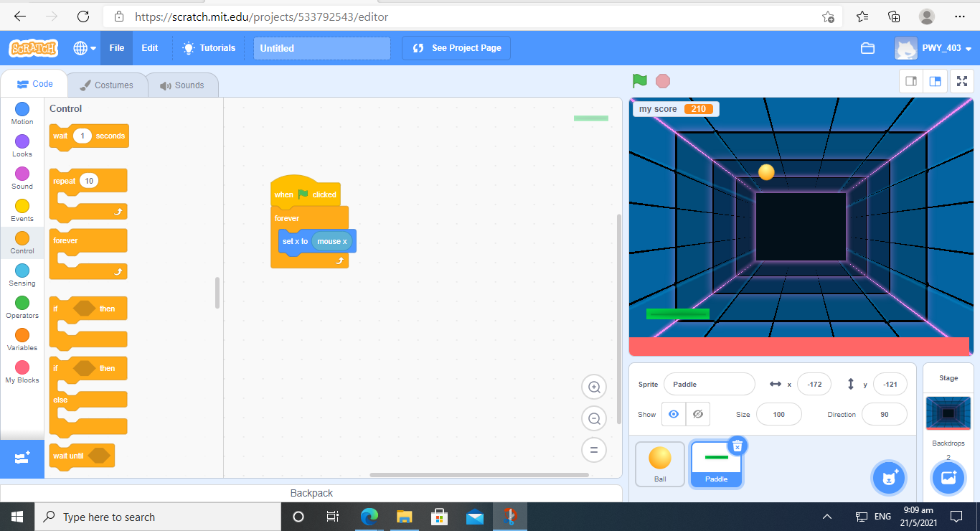
Task: Click the green flag to run project
Action: 639,81
